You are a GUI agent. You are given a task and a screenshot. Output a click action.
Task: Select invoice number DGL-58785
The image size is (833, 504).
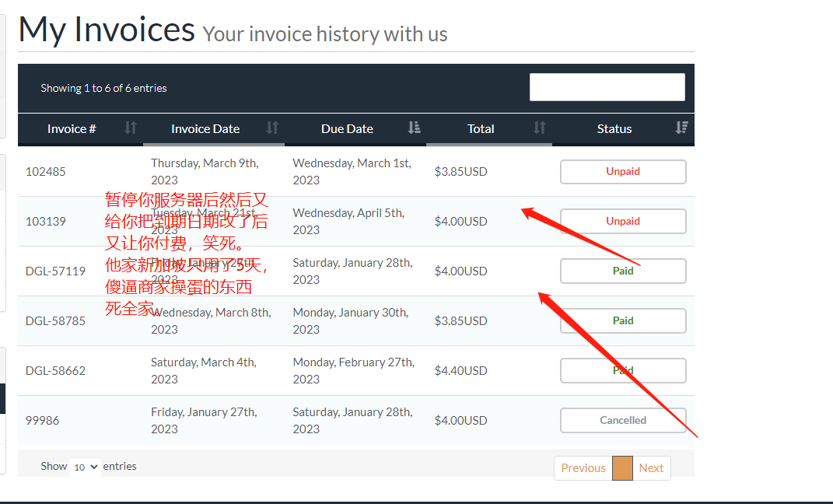click(x=55, y=320)
